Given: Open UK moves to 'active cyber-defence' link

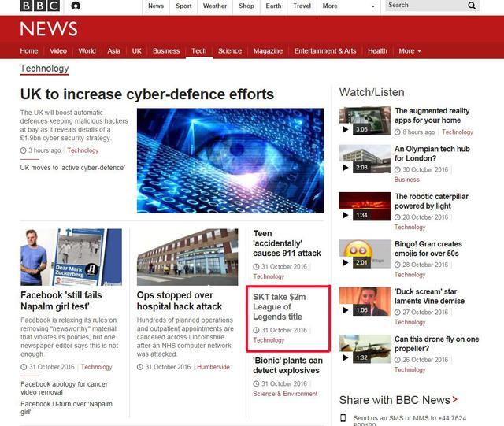Looking at the screenshot, I should (x=72, y=168).
